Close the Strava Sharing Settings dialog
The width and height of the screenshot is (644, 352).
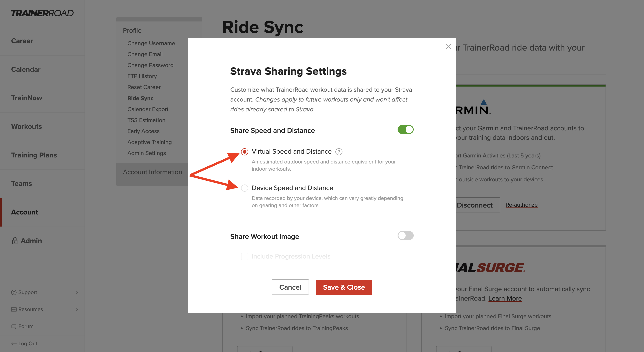point(449,46)
